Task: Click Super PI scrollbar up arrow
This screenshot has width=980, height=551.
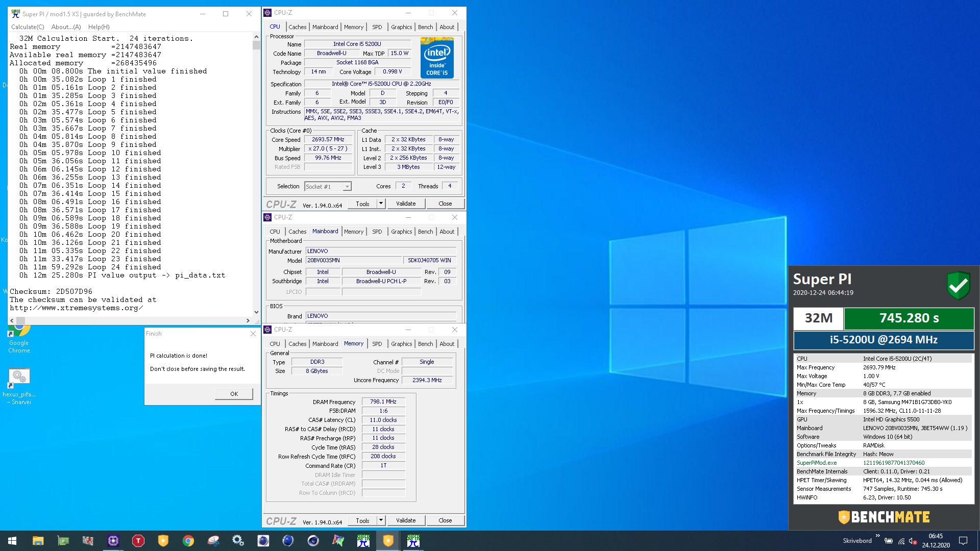Action: pos(256,37)
